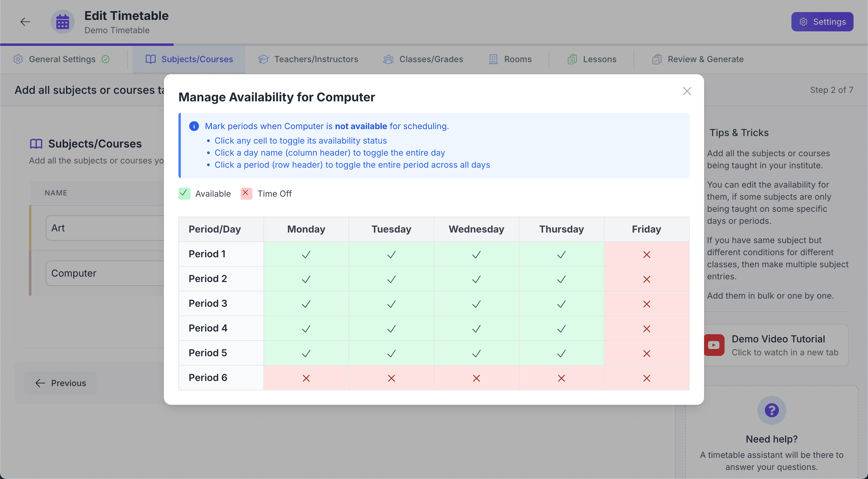This screenshot has height=479, width=868.
Task: Toggle Period 3 row header
Action: (x=221, y=303)
